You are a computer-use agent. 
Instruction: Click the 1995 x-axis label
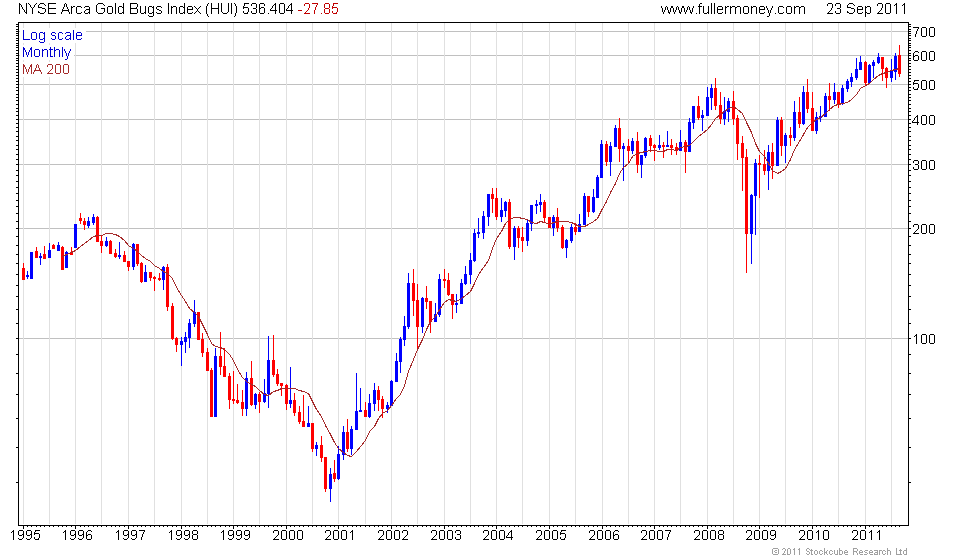[25, 536]
